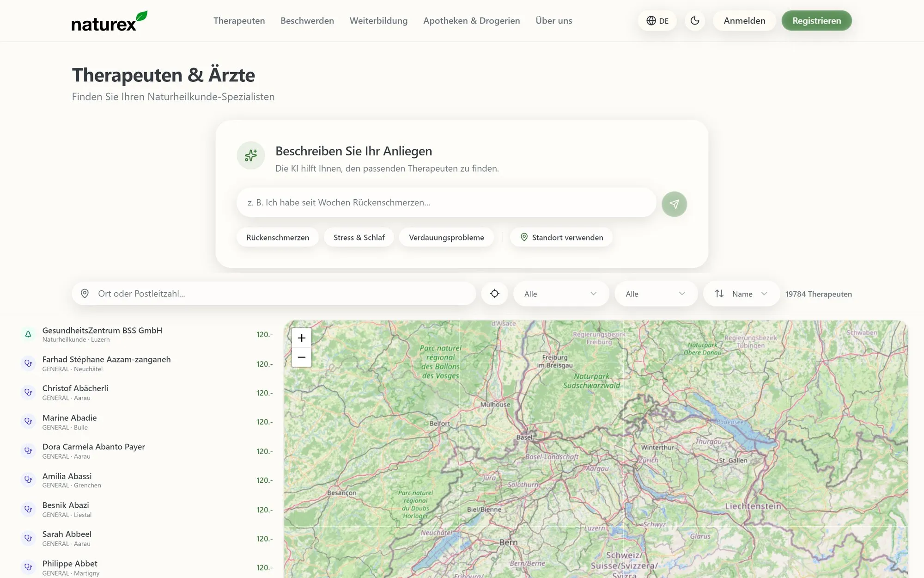Select the Stress & Schlaf chip
This screenshot has height=578, width=924.
[x=359, y=237]
